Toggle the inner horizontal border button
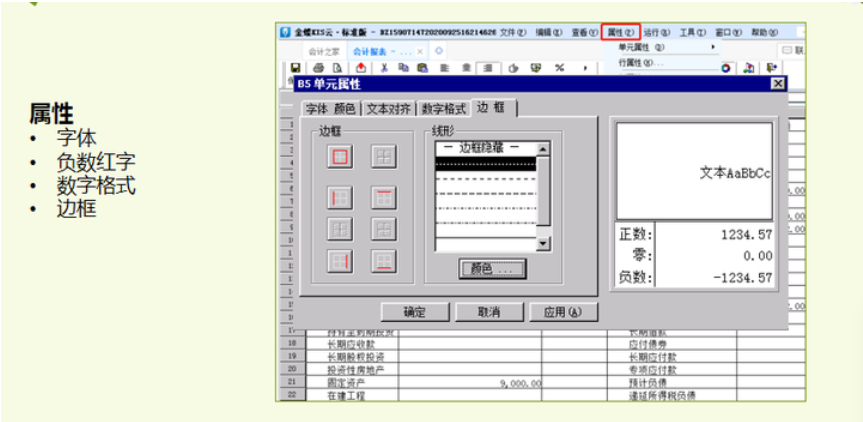863x422 pixels. (384, 229)
